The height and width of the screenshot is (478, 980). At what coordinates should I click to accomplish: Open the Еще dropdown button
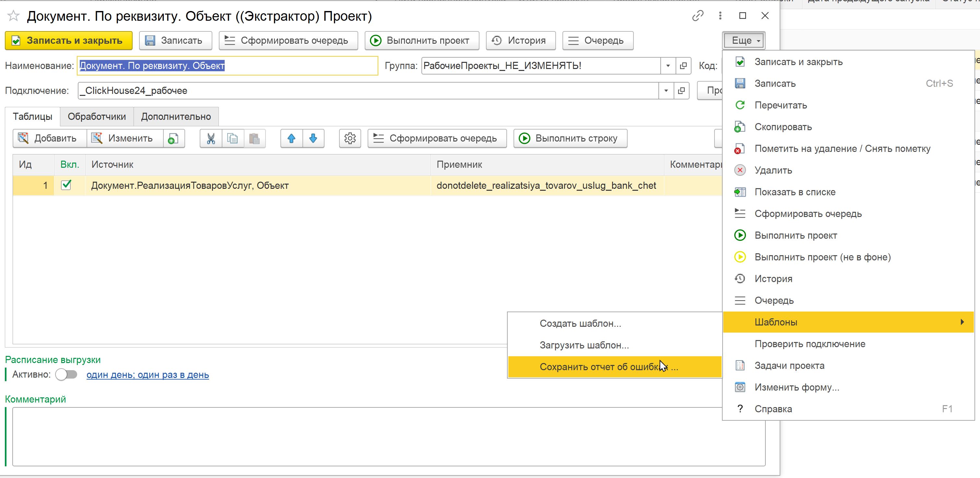pyautogui.click(x=744, y=40)
